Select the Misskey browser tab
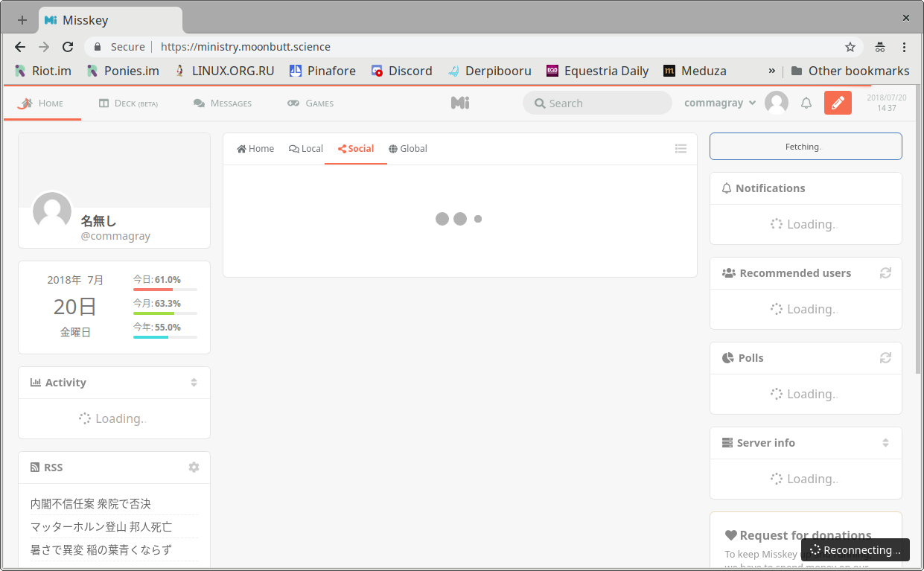 tap(109, 20)
